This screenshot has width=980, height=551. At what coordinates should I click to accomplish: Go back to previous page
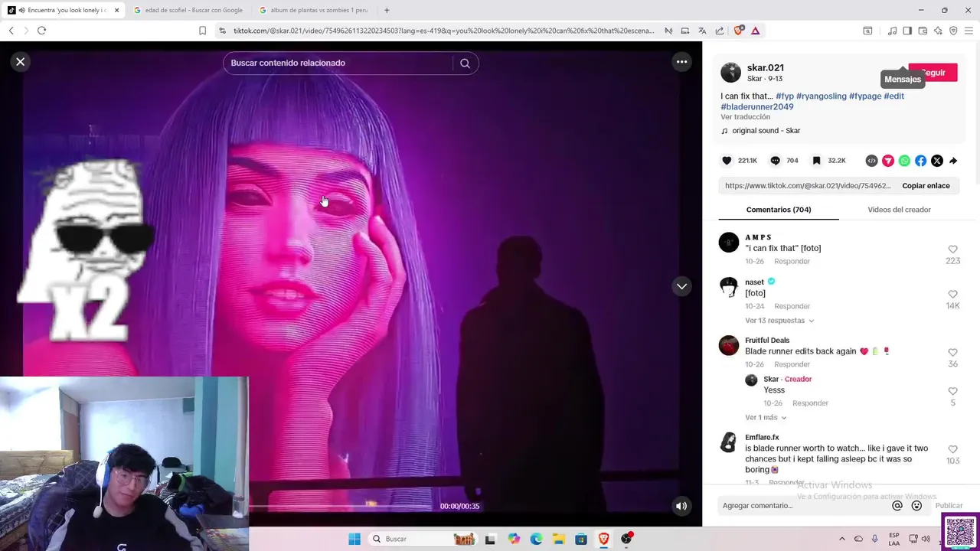pyautogui.click(x=11, y=31)
